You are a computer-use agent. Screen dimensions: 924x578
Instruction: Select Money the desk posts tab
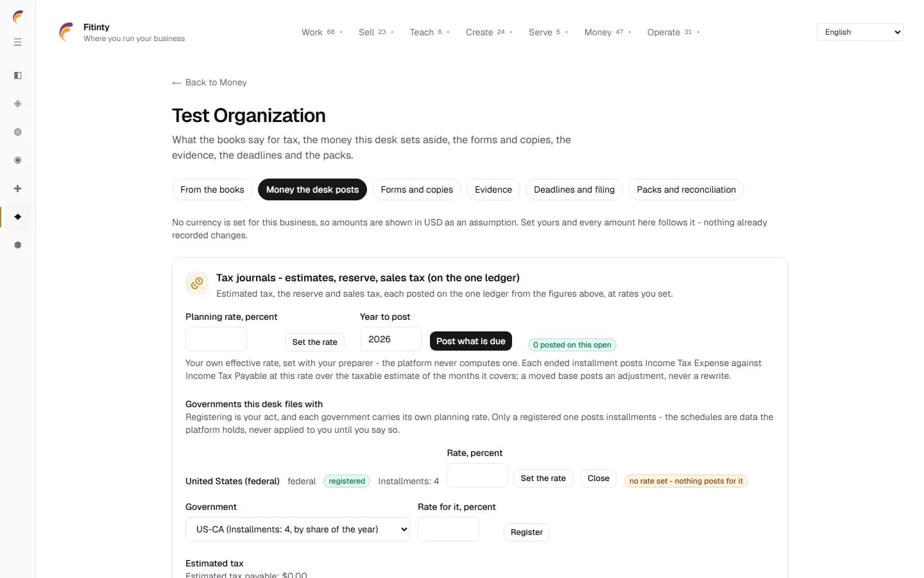312,189
